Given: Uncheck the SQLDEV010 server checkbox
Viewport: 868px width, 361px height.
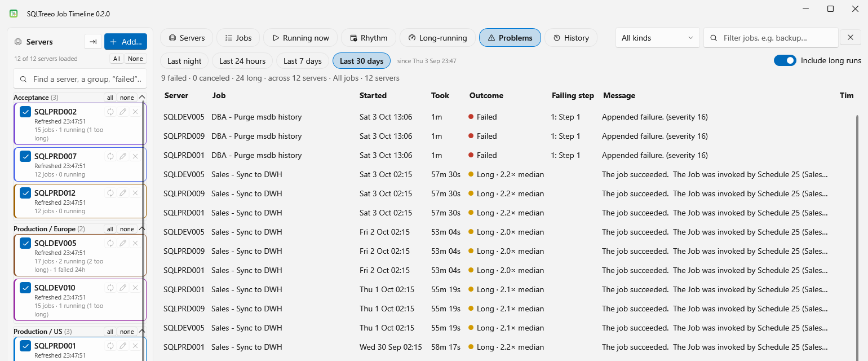Looking at the screenshot, I should pos(25,288).
